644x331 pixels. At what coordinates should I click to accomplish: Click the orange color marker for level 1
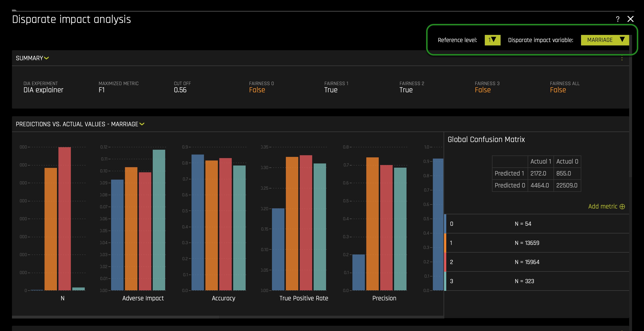[445, 243]
